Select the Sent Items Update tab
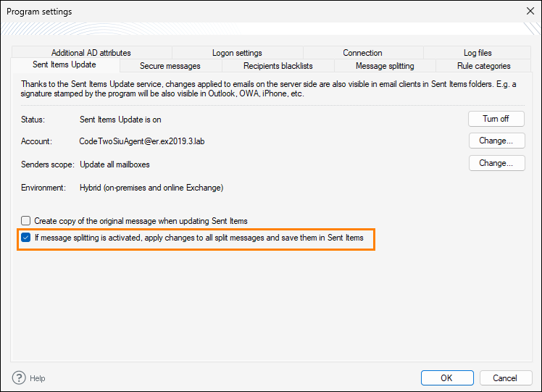 click(x=64, y=65)
